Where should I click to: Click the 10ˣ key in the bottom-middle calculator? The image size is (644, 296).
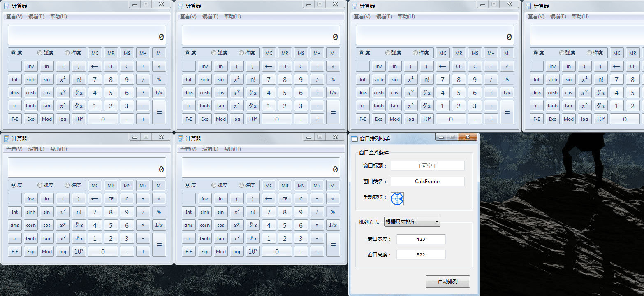[x=253, y=251]
